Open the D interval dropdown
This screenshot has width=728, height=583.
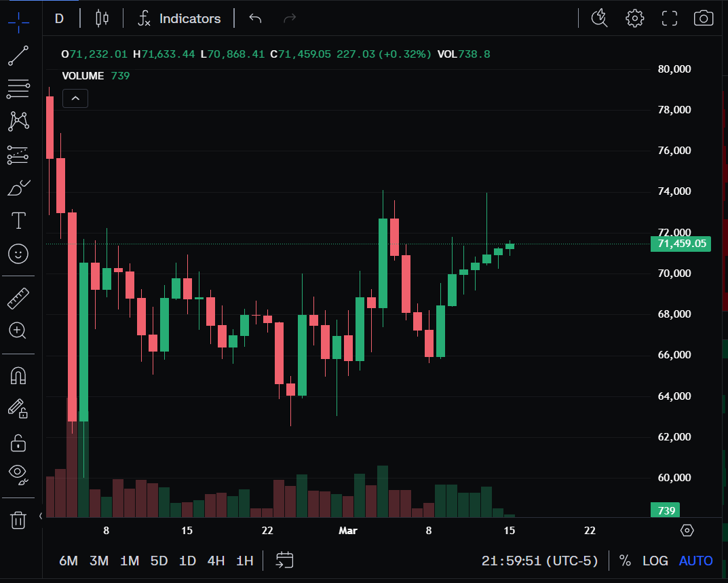click(x=60, y=18)
